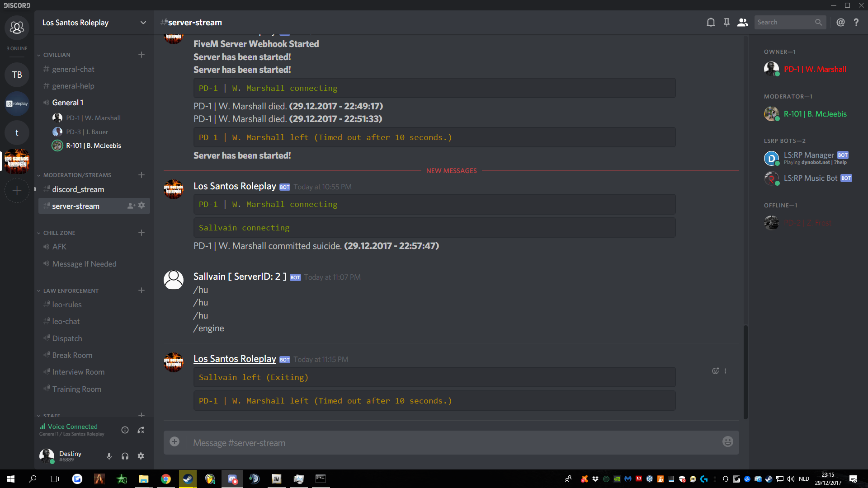Toggle microphone mute
This screenshot has height=488, width=868.
pos(109,456)
